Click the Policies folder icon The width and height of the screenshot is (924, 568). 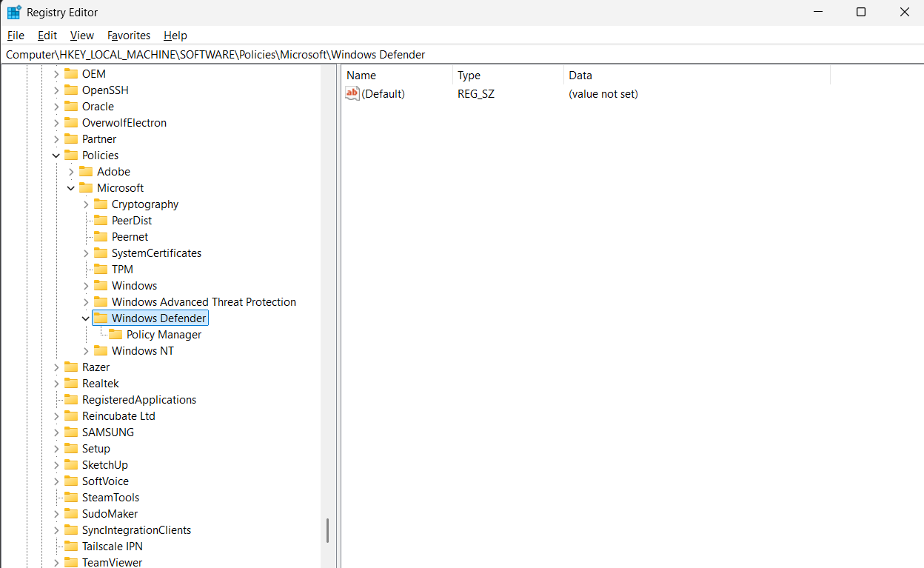pos(71,156)
